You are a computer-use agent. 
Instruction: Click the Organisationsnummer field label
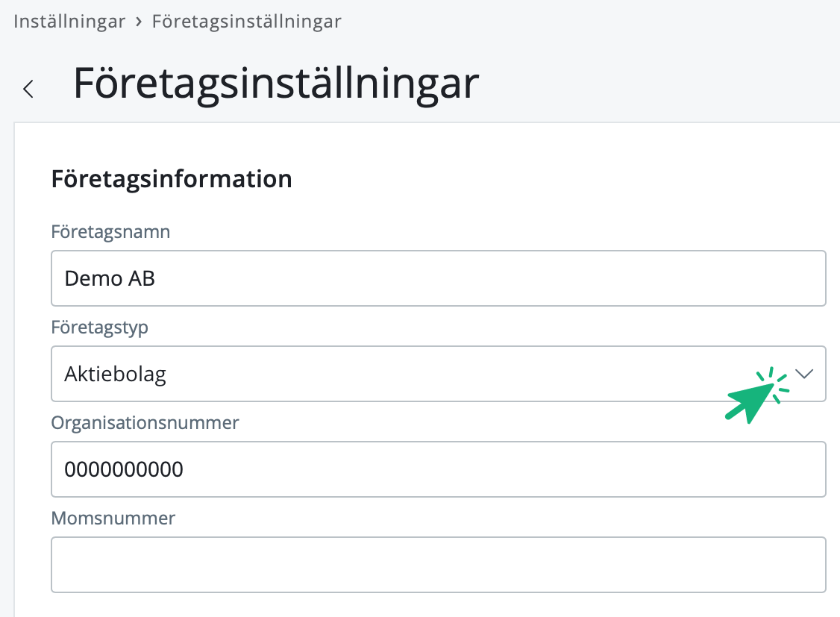coord(145,423)
